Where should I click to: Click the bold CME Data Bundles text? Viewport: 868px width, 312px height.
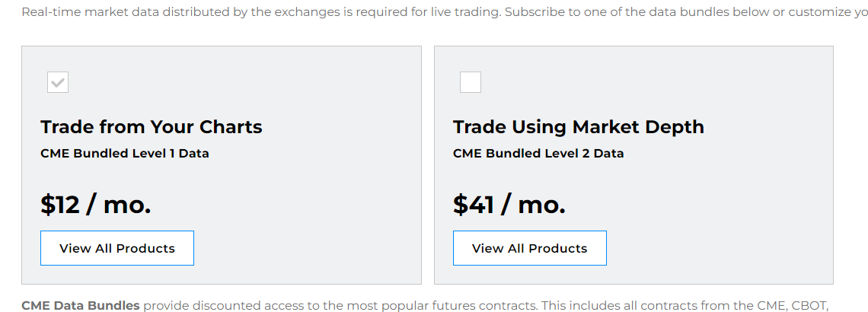pyautogui.click(x=81, y=305)
